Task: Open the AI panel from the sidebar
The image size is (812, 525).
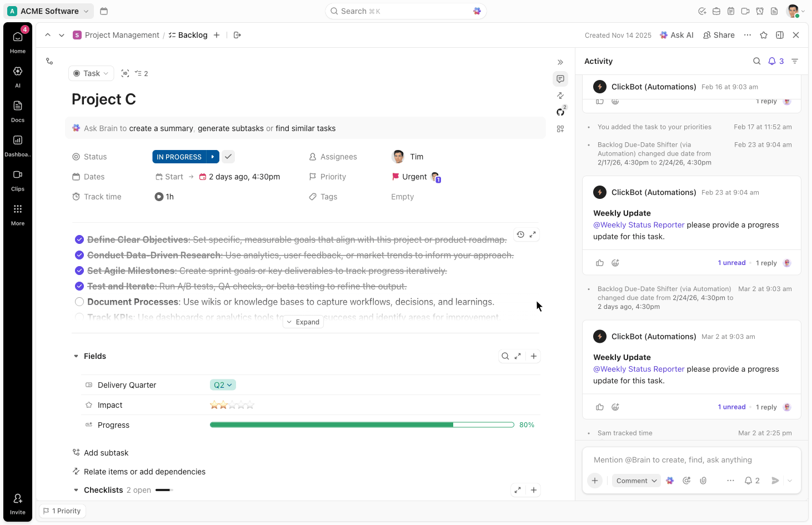Action: (17, 74)
